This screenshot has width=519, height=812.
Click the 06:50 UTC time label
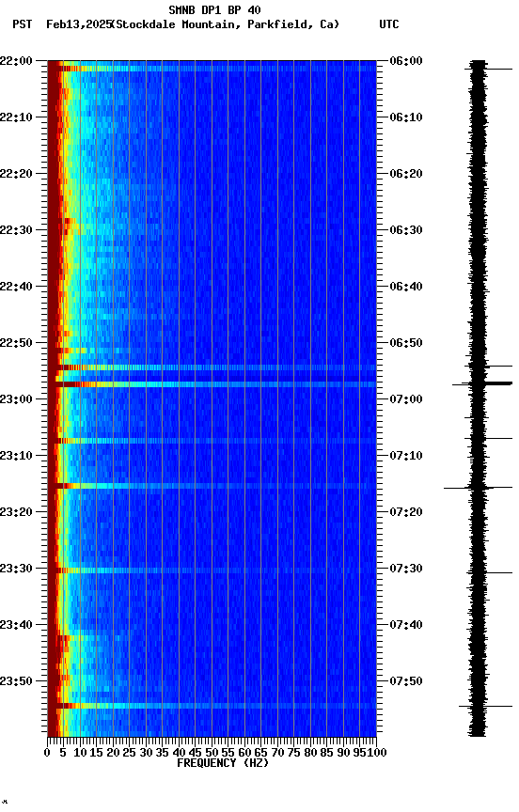point(405,343)
